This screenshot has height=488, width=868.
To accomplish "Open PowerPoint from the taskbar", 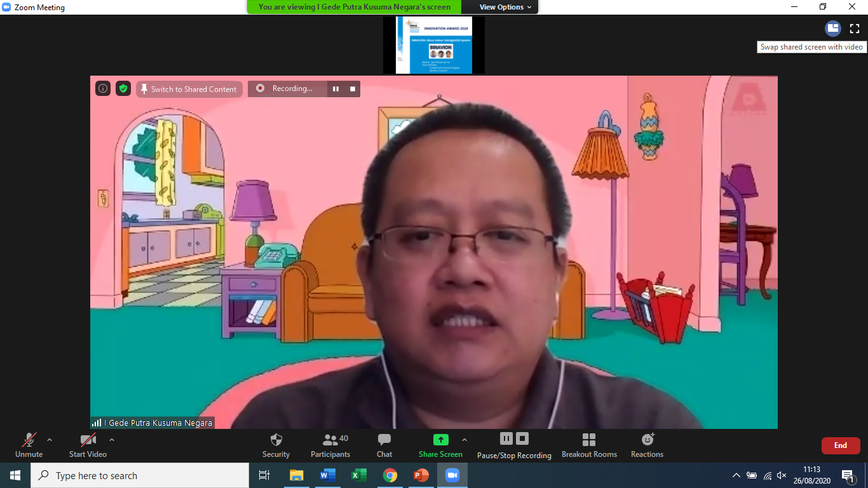I will click(x=421, y=475).
